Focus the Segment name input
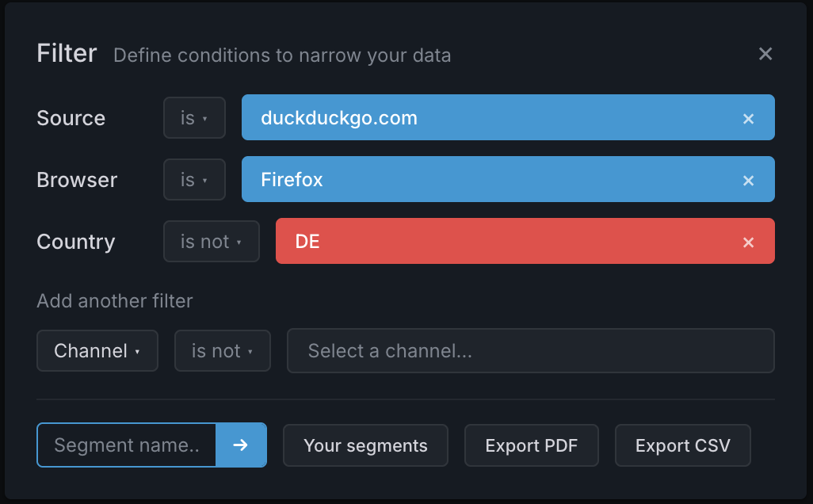Image resolution: width=813 pixels, height=504 pixels. click(x=127, y=445)
